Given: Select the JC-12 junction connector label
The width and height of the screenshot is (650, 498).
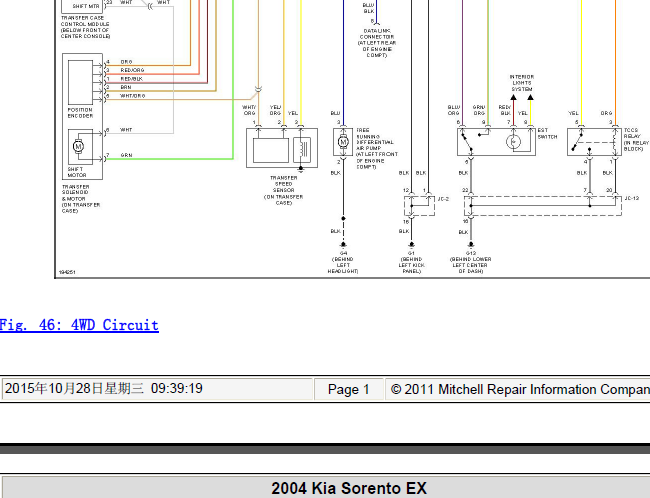Looking at the screenshot, I should tap(632, 199).
